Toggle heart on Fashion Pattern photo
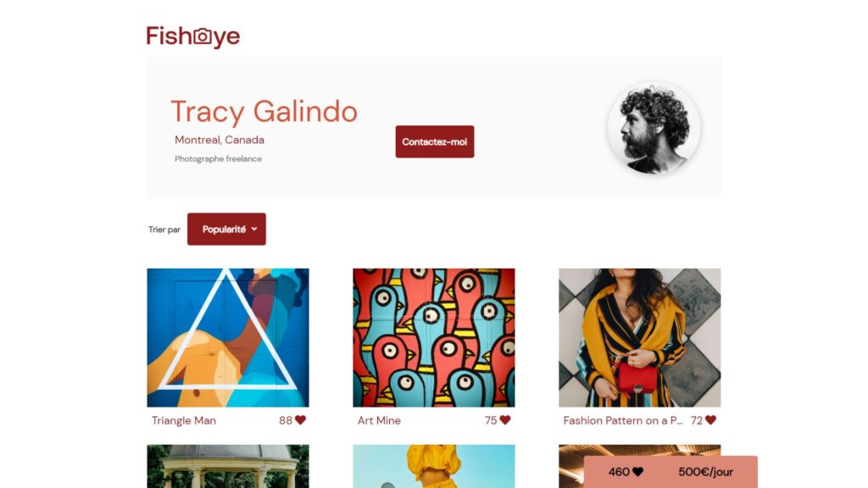Image resolution: width=868 pixels, height=488 pixels. [x=710, y=420]
